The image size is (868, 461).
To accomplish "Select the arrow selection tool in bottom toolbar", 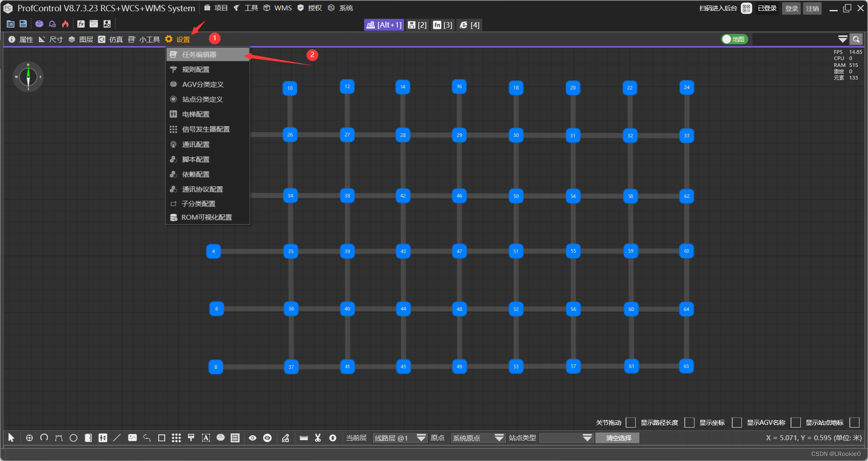I will [x=11, y=438].
